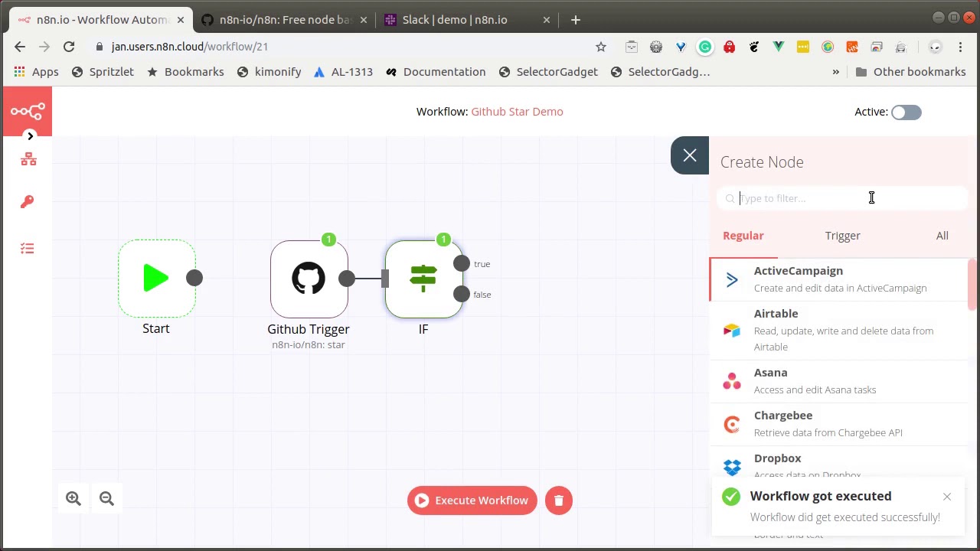The height and width of the screenshot is (551, 980).
Task: Add the ActiveCampaign node
Action: [839, 279]
